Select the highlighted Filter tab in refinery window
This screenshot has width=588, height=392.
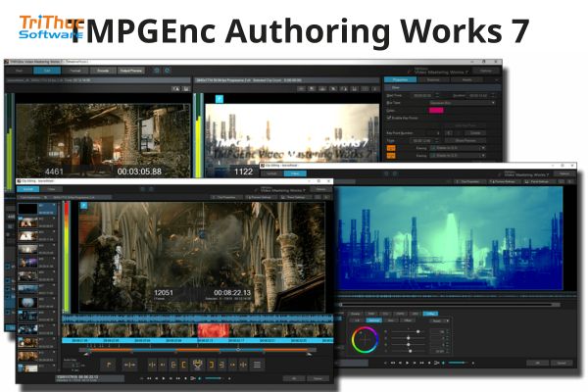pos(295,173)
